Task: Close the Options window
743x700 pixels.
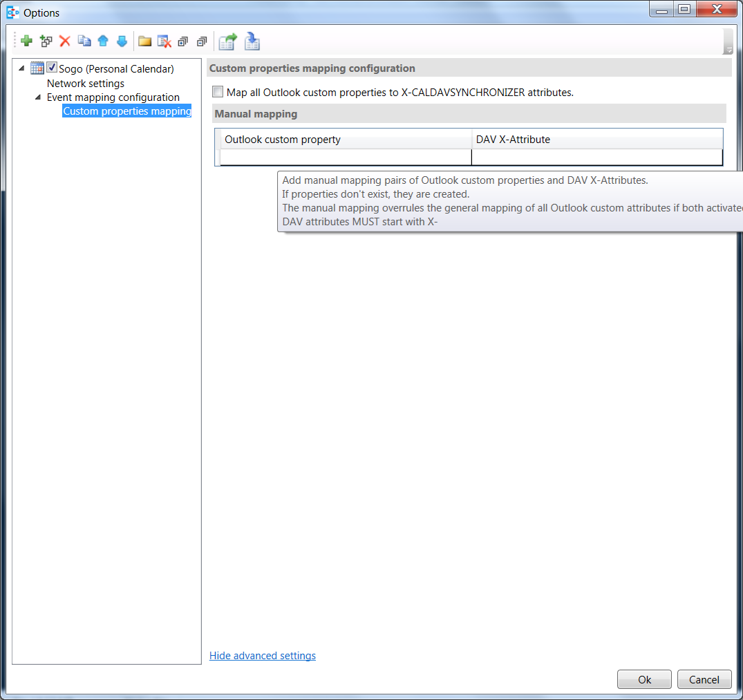Action: tap(717, 9)
